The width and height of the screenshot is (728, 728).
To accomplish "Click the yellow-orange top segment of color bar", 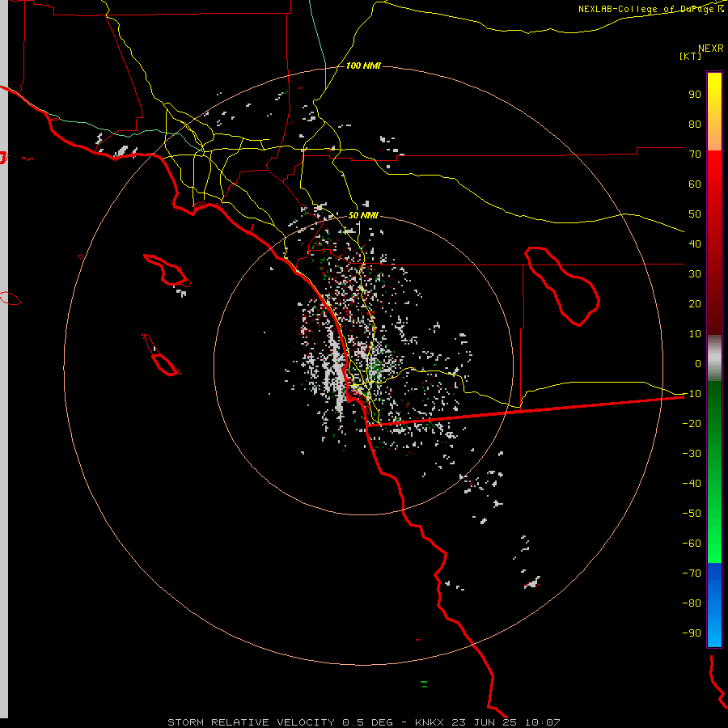I will tap(714, 112).
